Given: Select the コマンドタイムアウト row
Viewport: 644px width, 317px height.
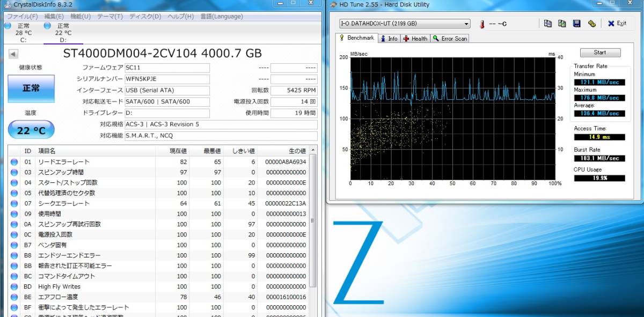Looking at the screenshot, I should pos(159,276).
